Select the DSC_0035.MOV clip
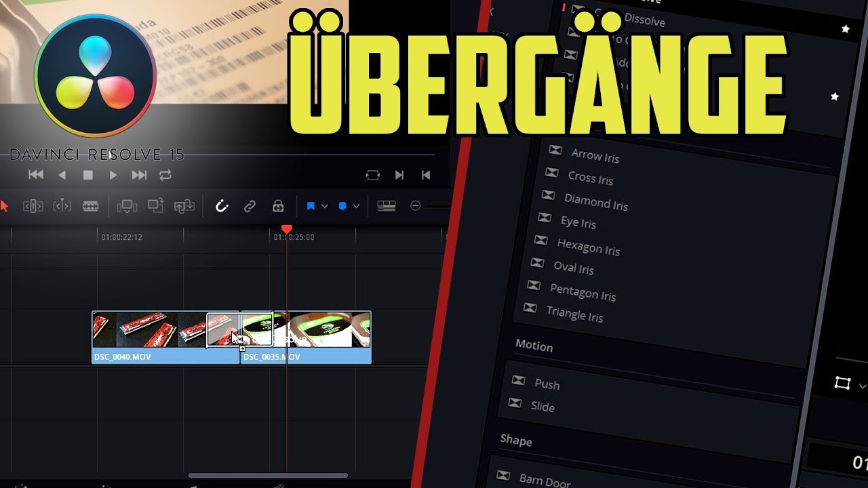Viewport: 868px width, 488px height. point(306,338)
